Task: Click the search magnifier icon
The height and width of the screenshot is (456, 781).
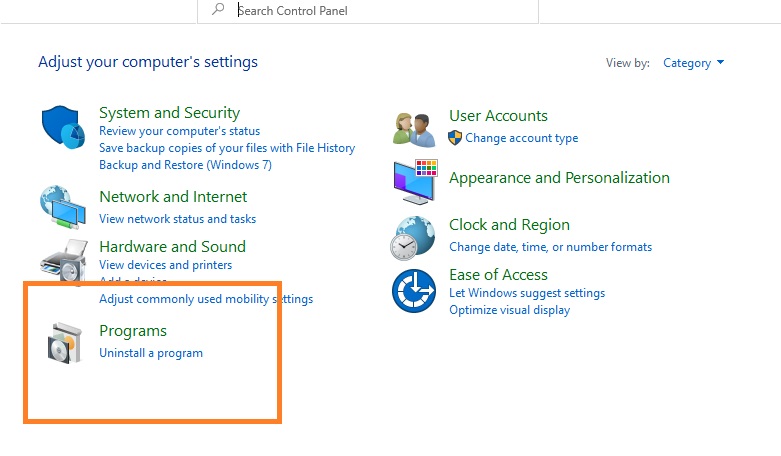Action: pyautogui.click(x=218, y=9)
